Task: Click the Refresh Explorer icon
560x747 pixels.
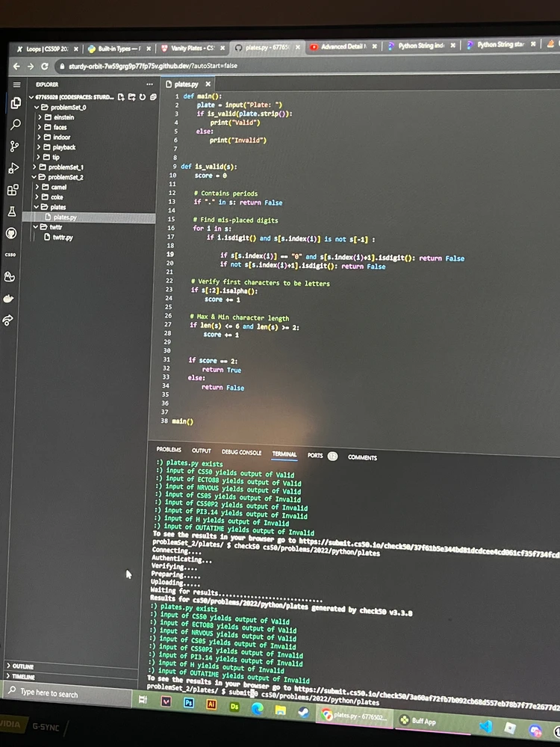Action: [x=143, y=97]
